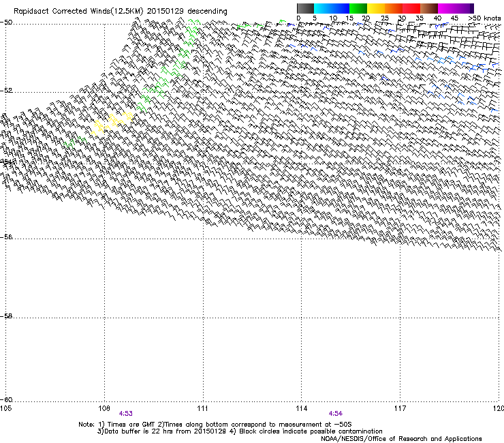Click the longitude axis label '108'
Screen dimensions: 504x443
pyautogui.click(x=104, y=408)
